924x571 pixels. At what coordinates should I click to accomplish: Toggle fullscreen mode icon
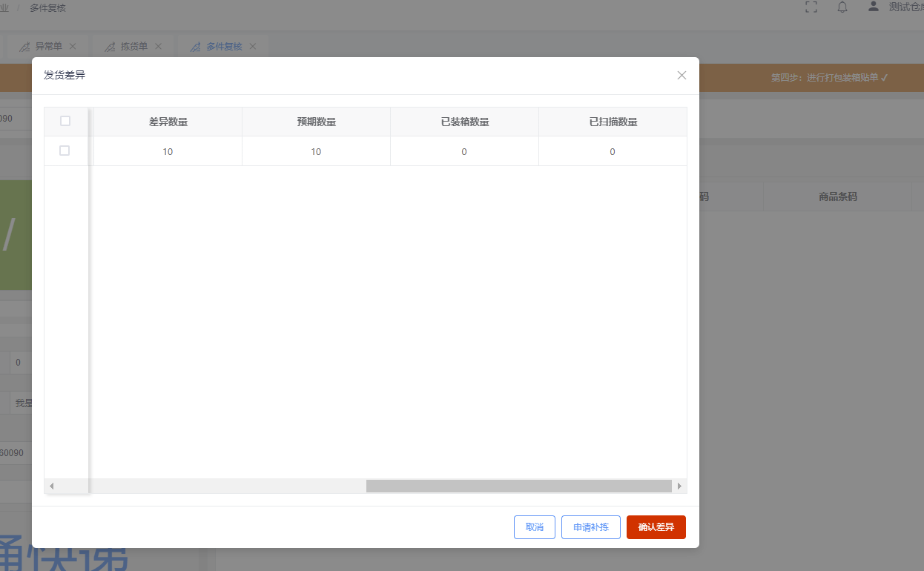811,7
